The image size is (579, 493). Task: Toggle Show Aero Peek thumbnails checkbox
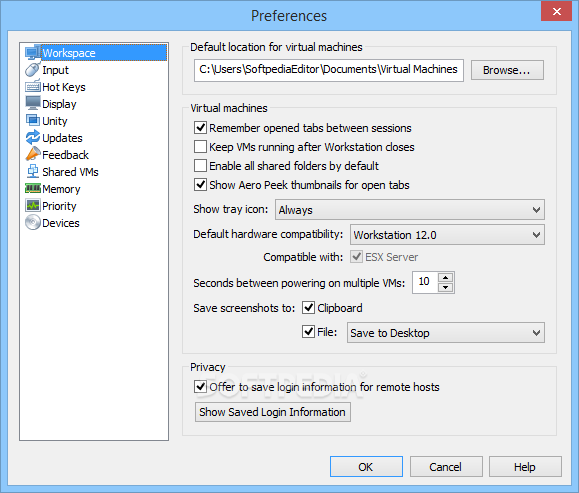[x=200, y=184]
